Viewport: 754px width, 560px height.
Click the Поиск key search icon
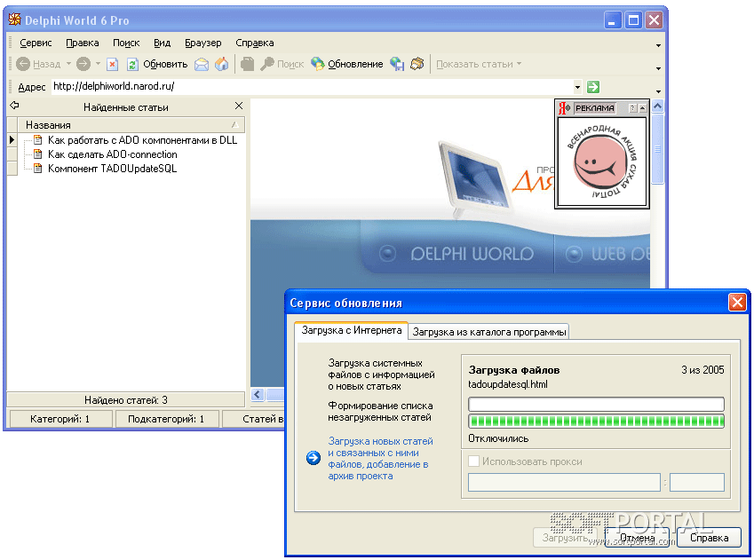pyautogui.click(x=267, y=64)
